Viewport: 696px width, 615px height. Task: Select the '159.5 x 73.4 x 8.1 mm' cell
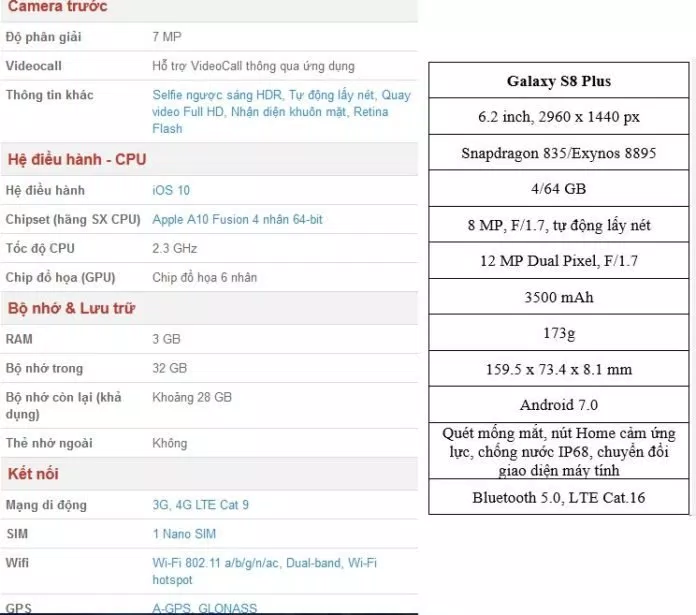[x=559, y=369]
